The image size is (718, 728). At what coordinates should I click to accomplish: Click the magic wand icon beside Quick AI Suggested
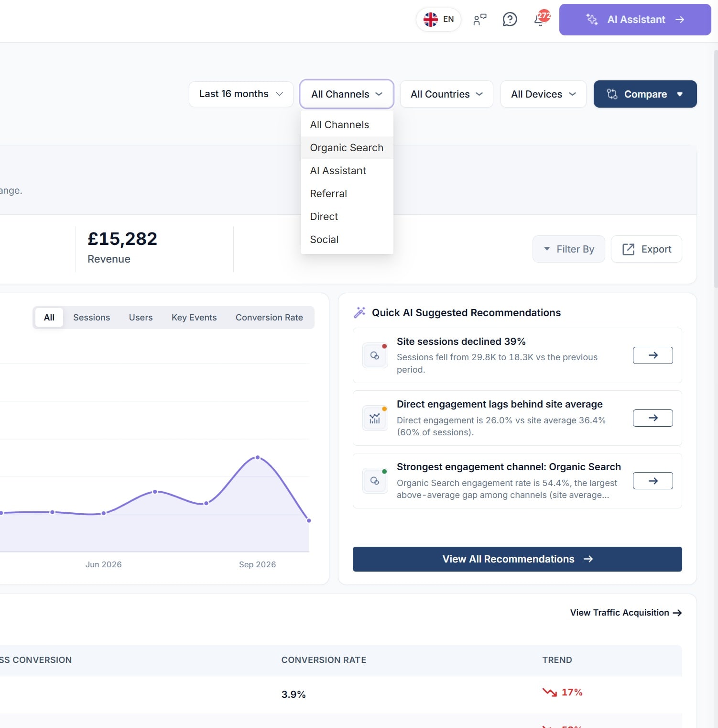359,312
